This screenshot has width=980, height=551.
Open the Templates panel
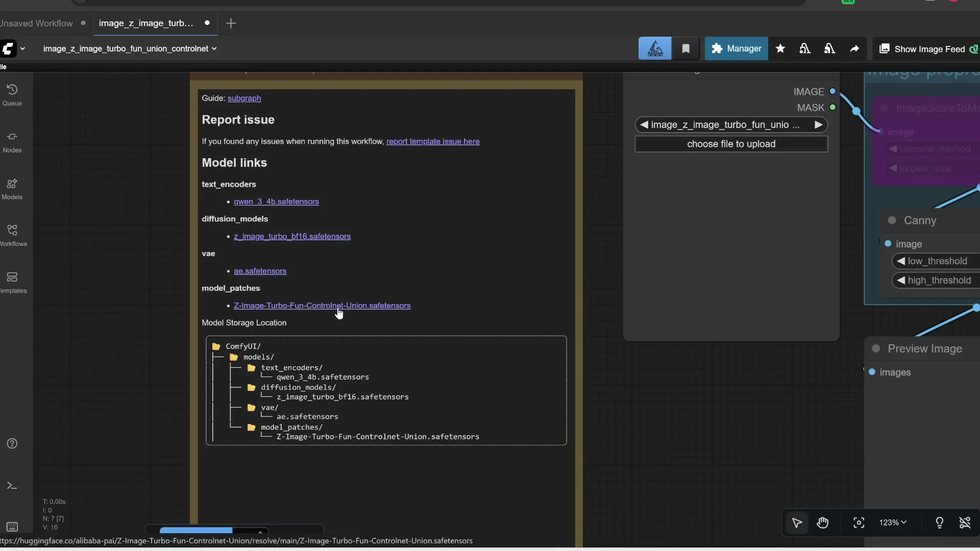12,282
